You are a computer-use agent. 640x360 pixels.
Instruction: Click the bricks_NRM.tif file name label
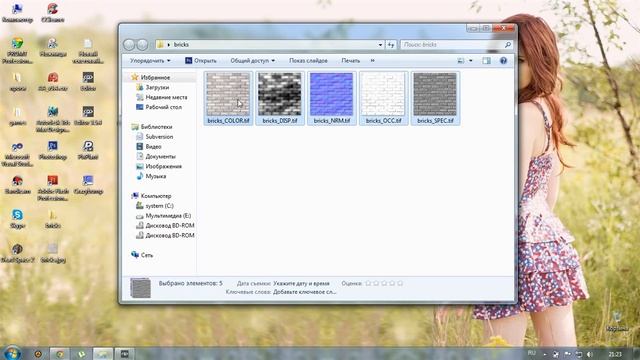click(331, 121)
